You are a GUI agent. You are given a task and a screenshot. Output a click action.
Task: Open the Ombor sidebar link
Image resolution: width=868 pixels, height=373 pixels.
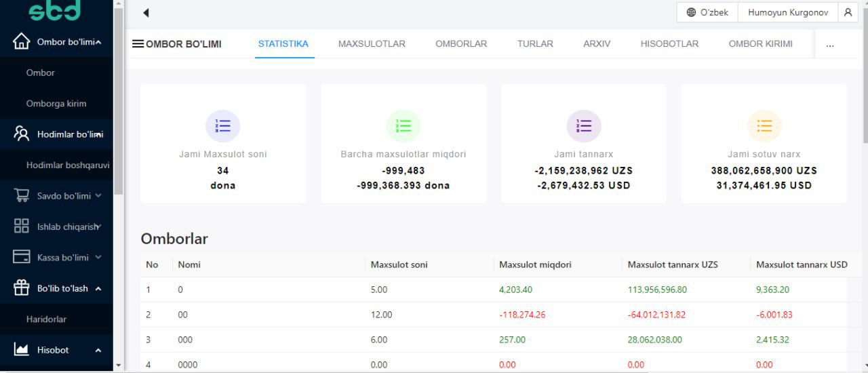click(41, 73)
